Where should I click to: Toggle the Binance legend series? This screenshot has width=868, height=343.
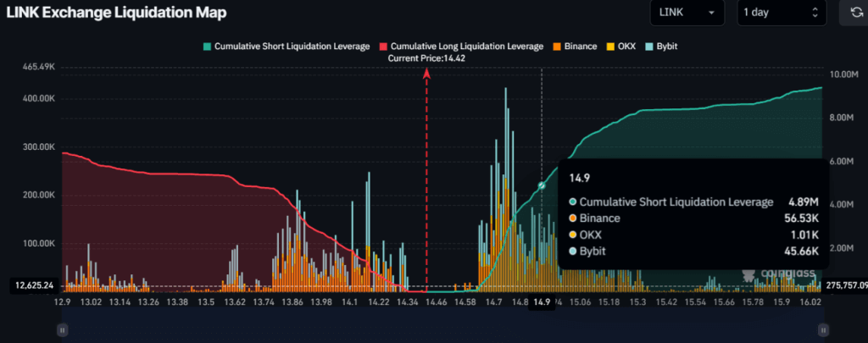(575, 47)
